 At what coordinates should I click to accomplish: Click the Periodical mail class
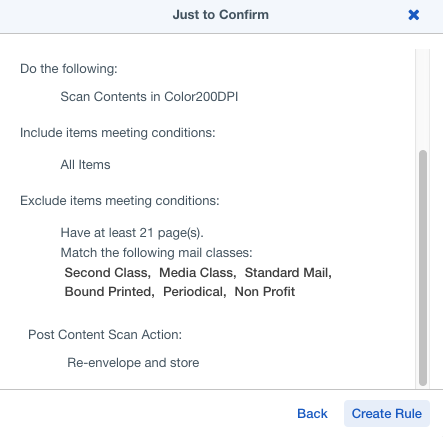[193, 292]
